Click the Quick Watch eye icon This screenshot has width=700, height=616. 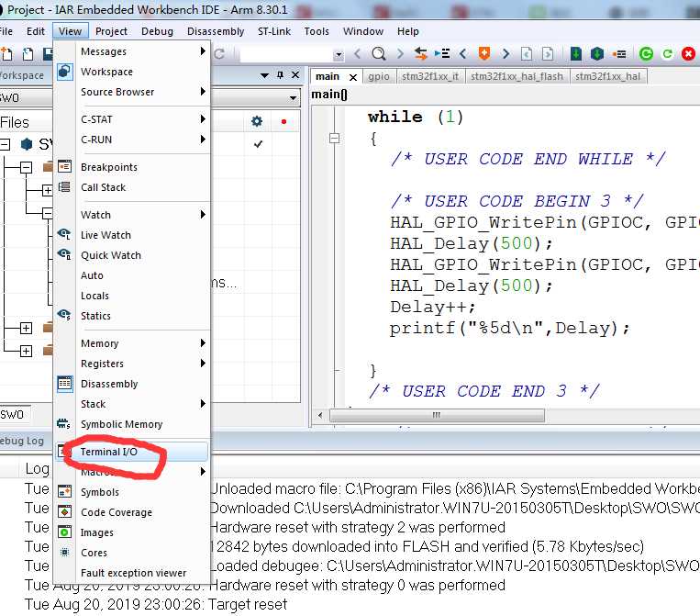64,254
